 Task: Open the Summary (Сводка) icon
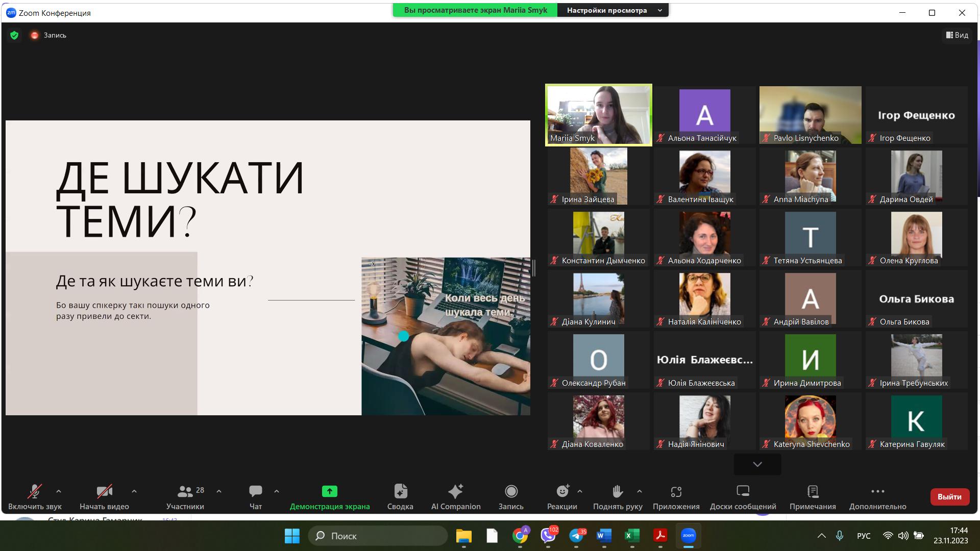[400, 491]
